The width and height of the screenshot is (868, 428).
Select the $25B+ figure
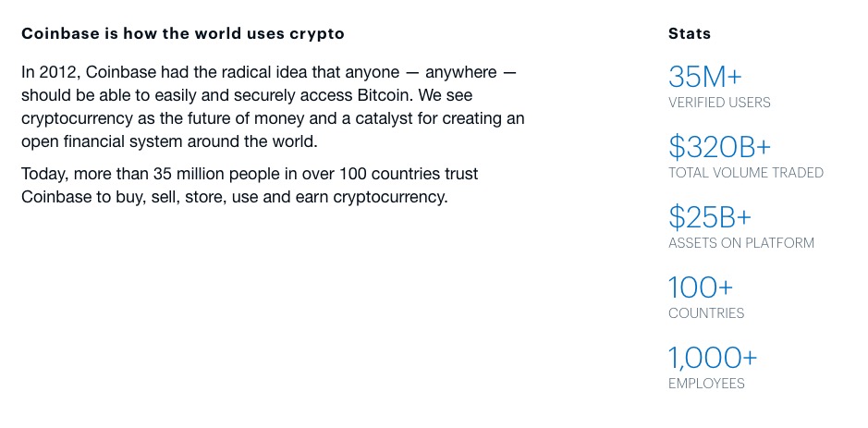[x=710, y=217]
